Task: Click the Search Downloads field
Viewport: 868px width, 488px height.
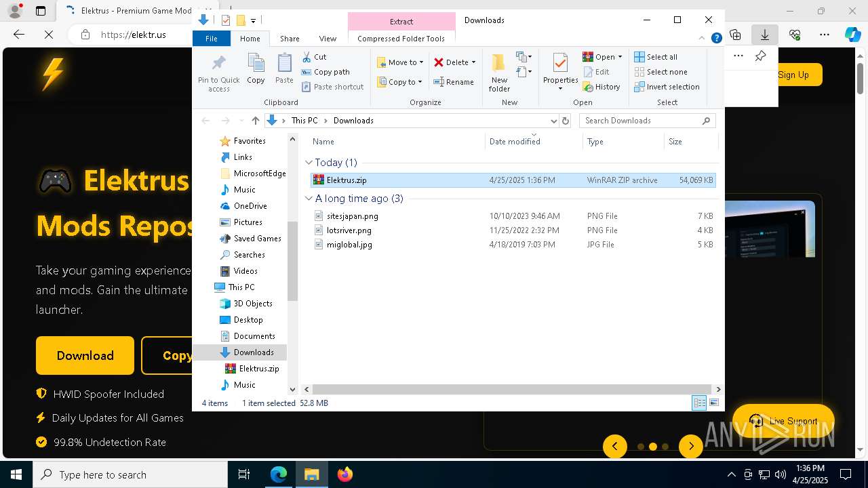Action: click(x=647, y=121)
